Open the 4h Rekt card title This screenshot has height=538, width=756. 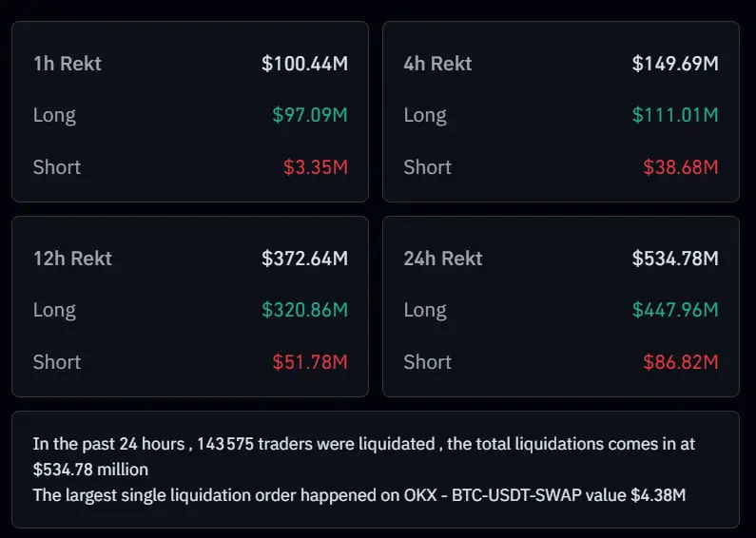pos(437,64)
